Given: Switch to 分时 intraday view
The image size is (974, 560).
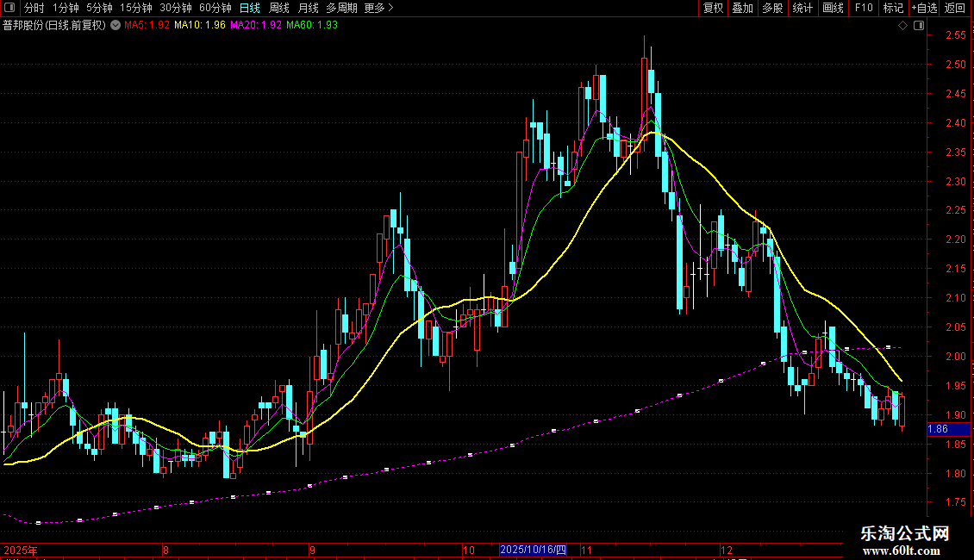Looking at the screenshot, I should 34,8.
